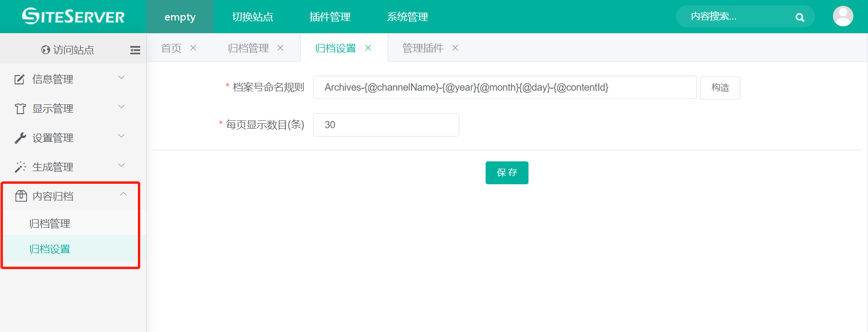Expand the 信息管理 chevron

pos(122,78)
